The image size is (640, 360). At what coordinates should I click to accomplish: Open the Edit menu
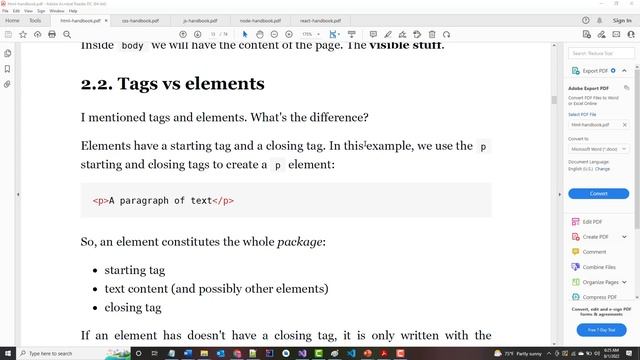pyautogui.click(x=16, y=11)
